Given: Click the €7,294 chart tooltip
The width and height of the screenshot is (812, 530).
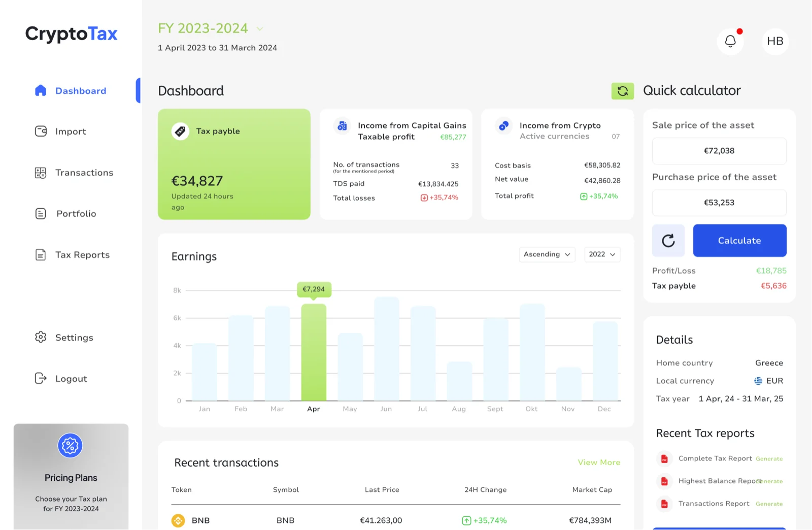Looking at the screenshot, I should point(314,289).
